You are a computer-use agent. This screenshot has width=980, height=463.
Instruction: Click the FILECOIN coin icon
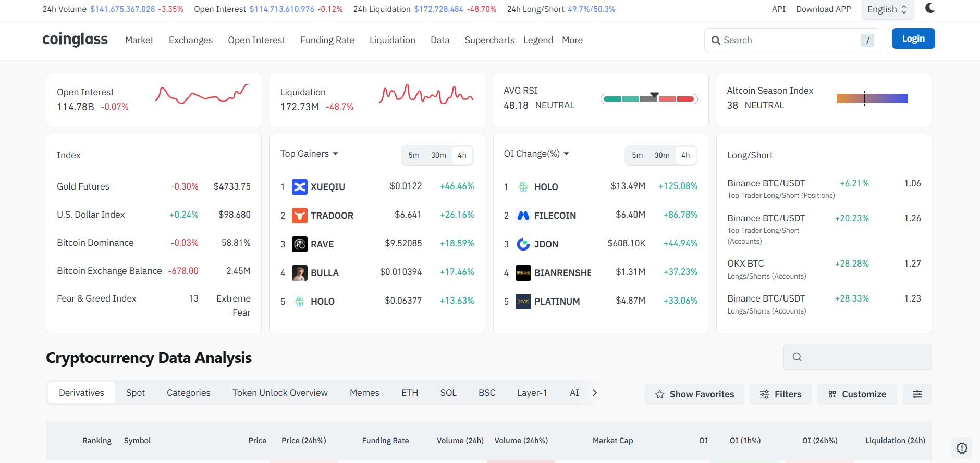pos(523,215)
